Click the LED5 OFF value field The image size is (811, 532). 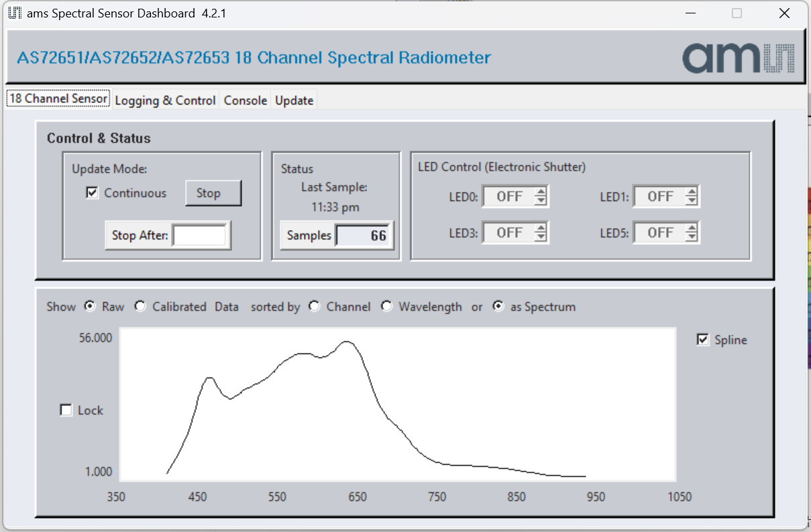(660, 233)
